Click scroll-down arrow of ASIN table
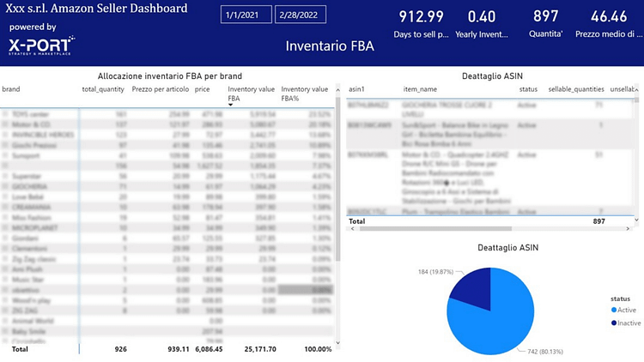644x362 pixels. pyautogui.click(x=636, y=220)
